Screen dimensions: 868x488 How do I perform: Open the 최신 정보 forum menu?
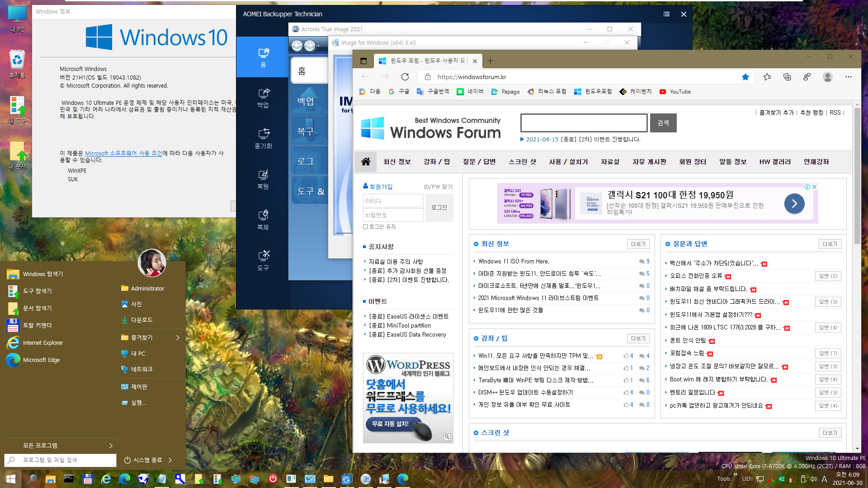(x=397, y=162)
